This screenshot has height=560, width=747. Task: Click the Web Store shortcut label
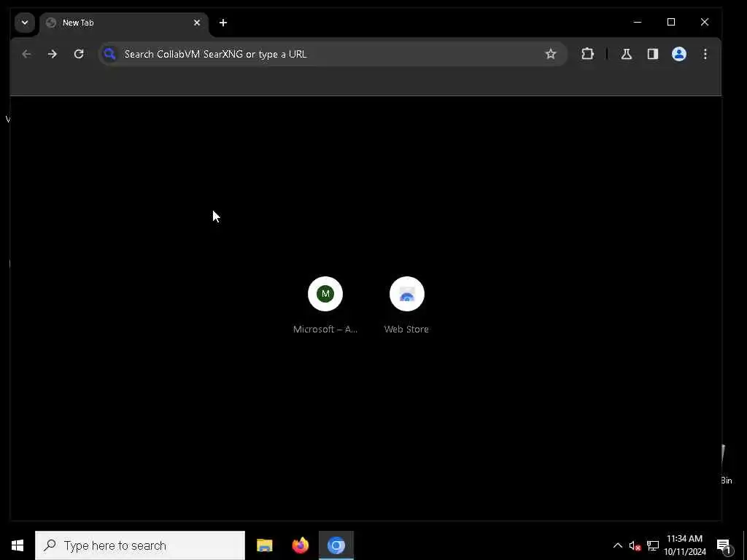(x=406, y=329)
